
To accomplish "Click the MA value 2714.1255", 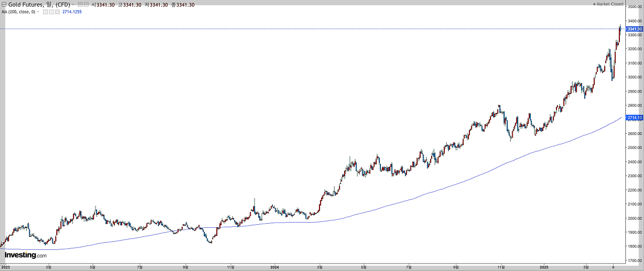I will 72,12.
